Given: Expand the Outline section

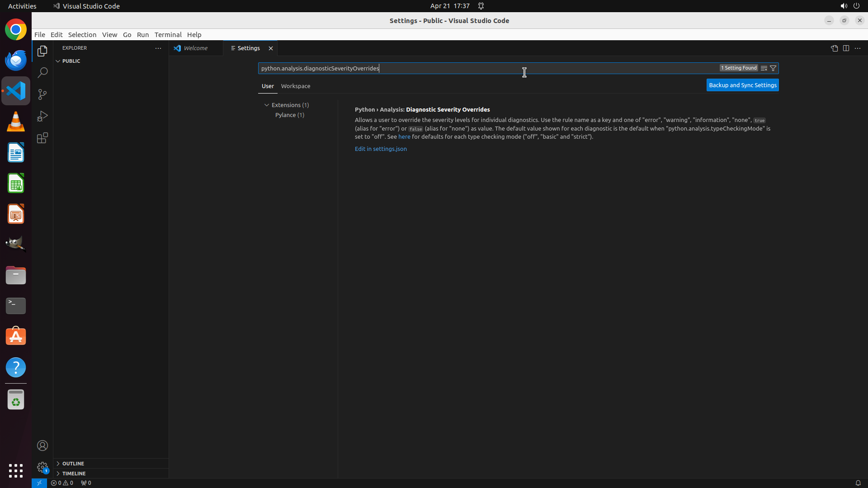Looking at the screenshot, I should click(x=73, y=464).
